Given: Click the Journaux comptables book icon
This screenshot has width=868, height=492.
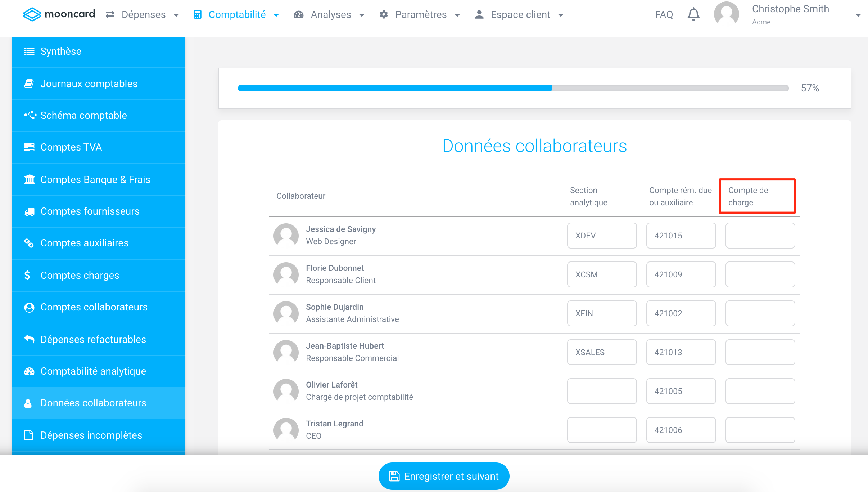Looking at the screenshot, I should pos(29,84).
